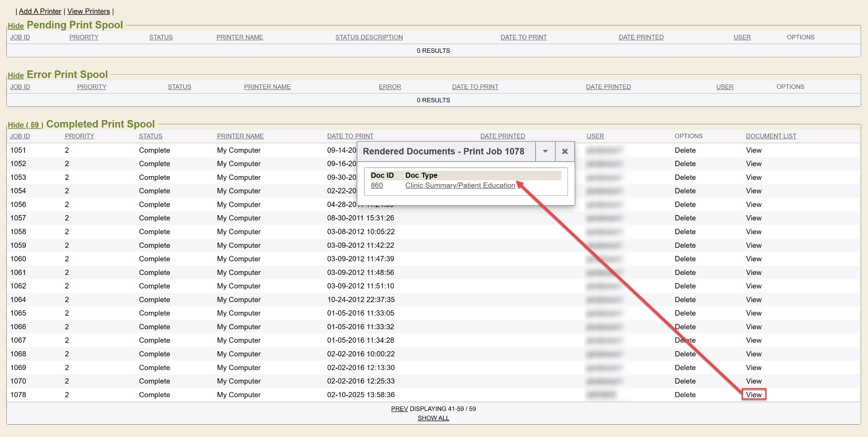868x437 pixels.
Task: Open the Clinic Summary/Patient Education document
Action: tap(460, 185)
